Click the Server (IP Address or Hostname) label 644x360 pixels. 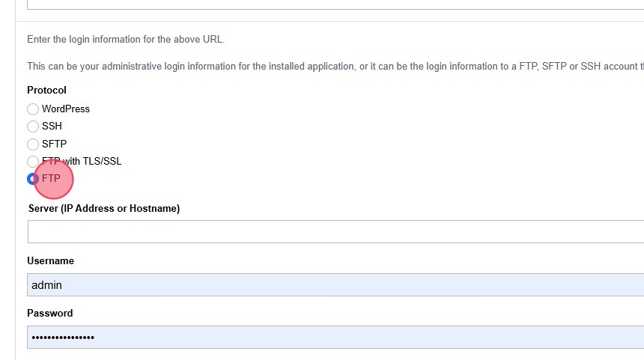pyautogui.click(x=104, y=209)
